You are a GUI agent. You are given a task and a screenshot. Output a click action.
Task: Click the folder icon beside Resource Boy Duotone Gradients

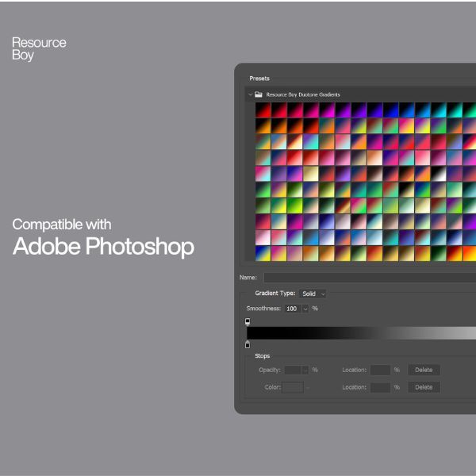click(259, 94)
